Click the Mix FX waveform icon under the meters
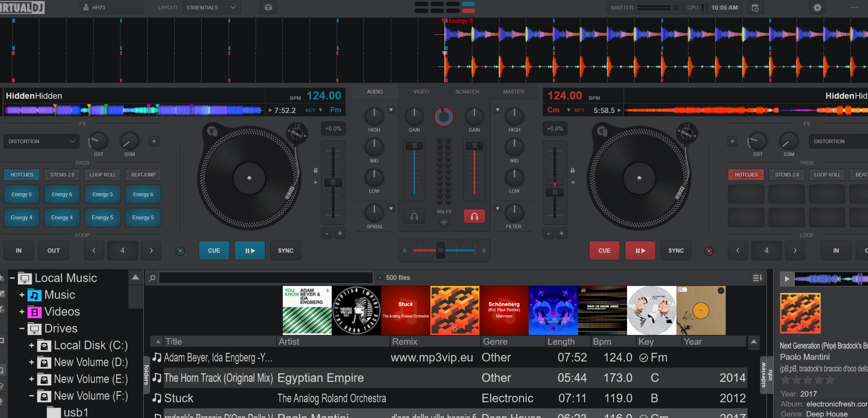The image size is (868, 418). [x=444, y=223]
